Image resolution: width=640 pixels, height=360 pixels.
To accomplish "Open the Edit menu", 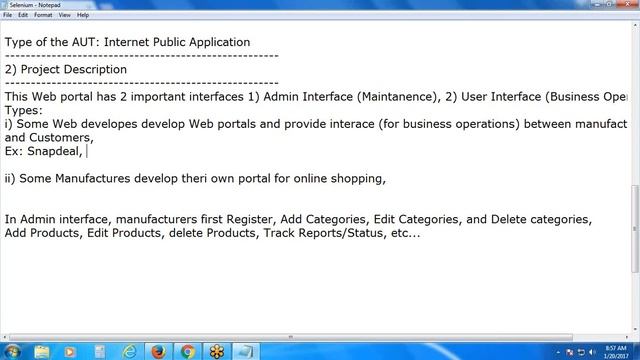I will click(x=23, y=15).
